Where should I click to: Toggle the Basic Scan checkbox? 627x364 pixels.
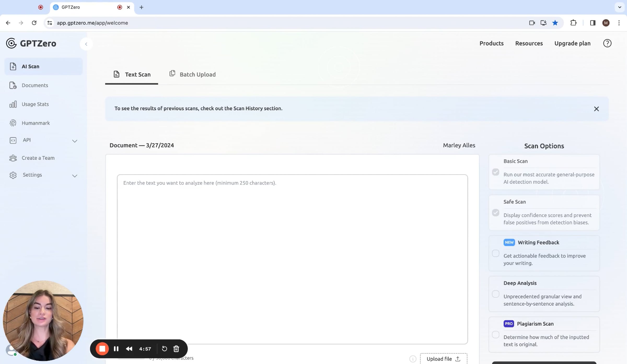click(496, 172)
